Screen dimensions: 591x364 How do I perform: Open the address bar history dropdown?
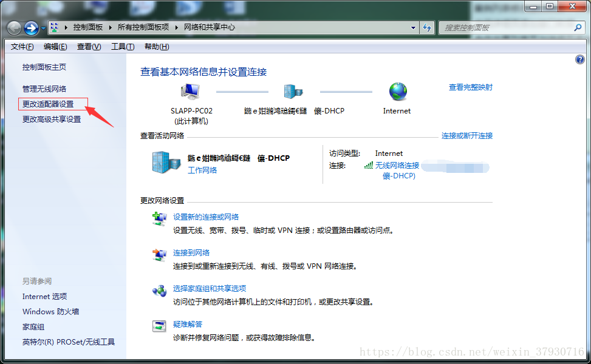tap(413, 27)
